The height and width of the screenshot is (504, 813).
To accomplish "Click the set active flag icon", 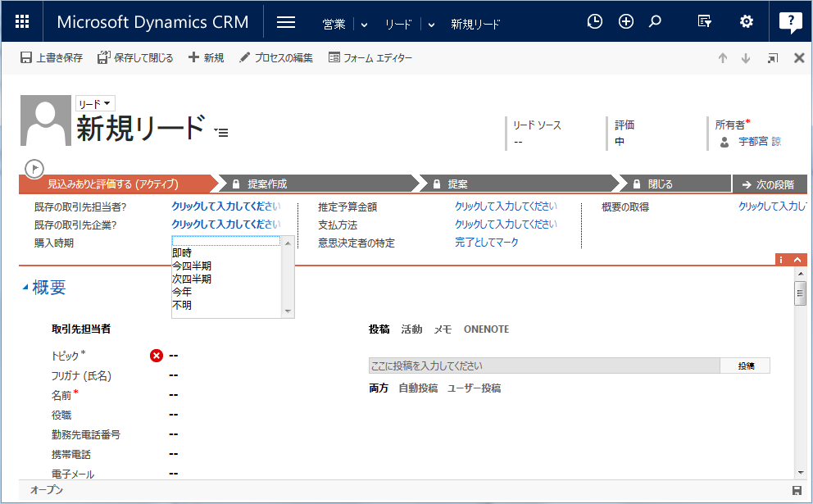I will click(34, 169).
